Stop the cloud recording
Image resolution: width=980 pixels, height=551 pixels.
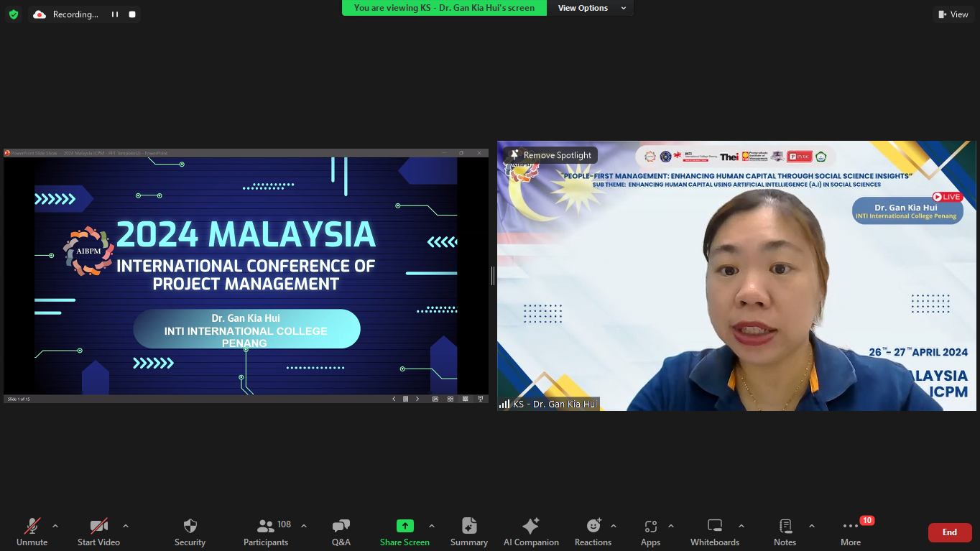pyautogui.click(x=132, y=14)
